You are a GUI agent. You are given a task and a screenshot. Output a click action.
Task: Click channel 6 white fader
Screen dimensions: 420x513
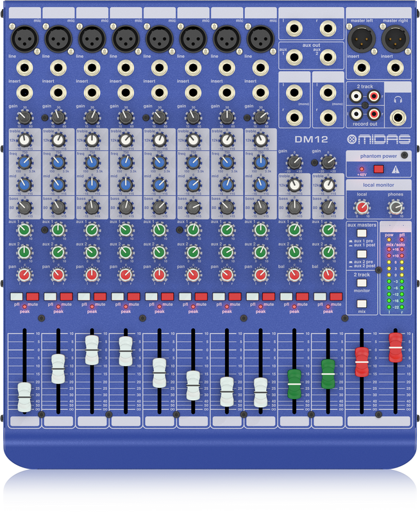point(193,386)
